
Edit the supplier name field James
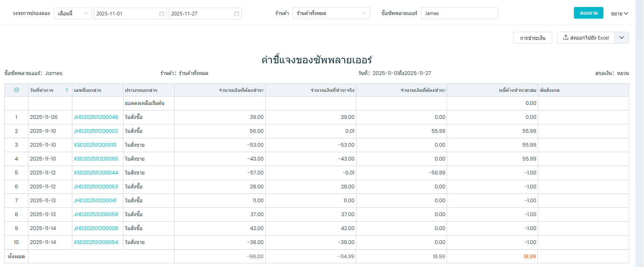point(459,14)
